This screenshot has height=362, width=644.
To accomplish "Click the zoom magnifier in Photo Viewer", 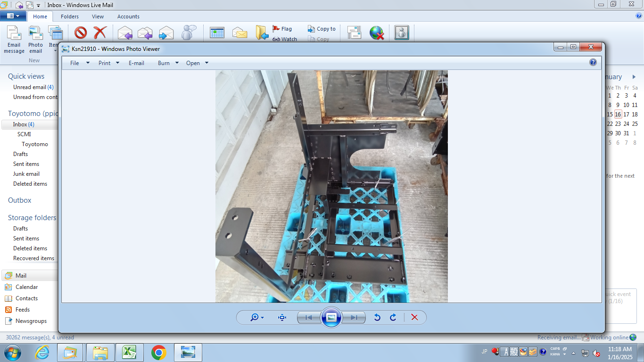I will (x=257, y=317).
